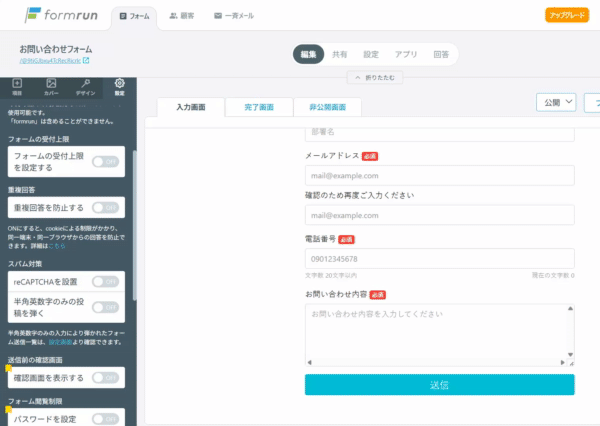Click the external link icon beside form URL

pos(86,61)
